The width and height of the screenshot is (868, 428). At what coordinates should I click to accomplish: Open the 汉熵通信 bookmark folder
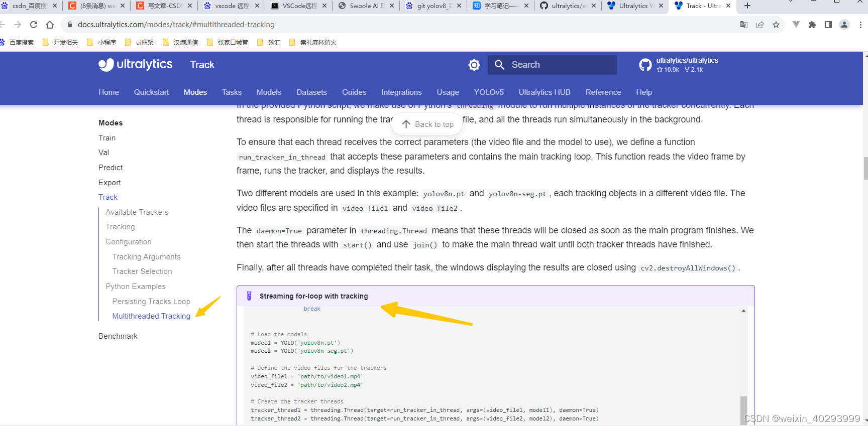pyautogui.click(x=180, y=43)
